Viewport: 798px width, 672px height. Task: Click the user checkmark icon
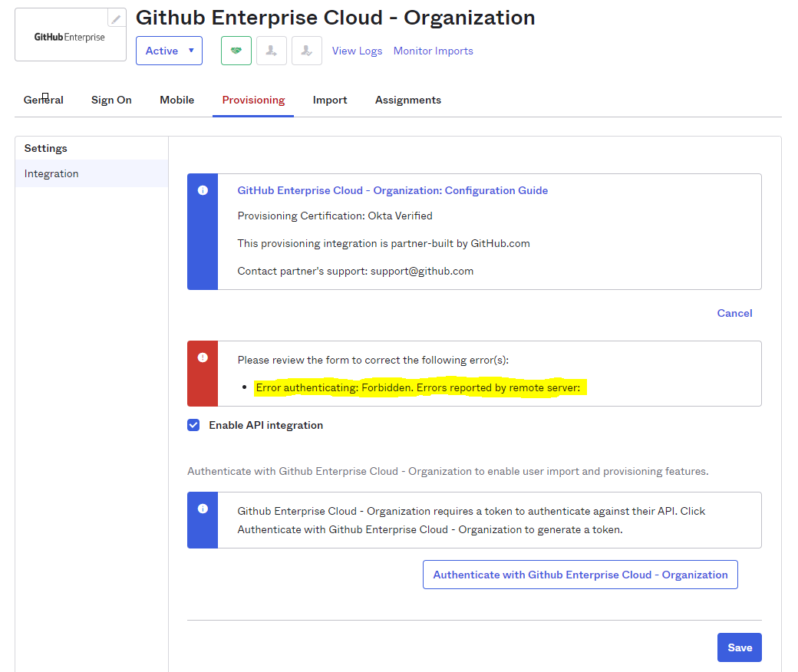pos(307,51)
